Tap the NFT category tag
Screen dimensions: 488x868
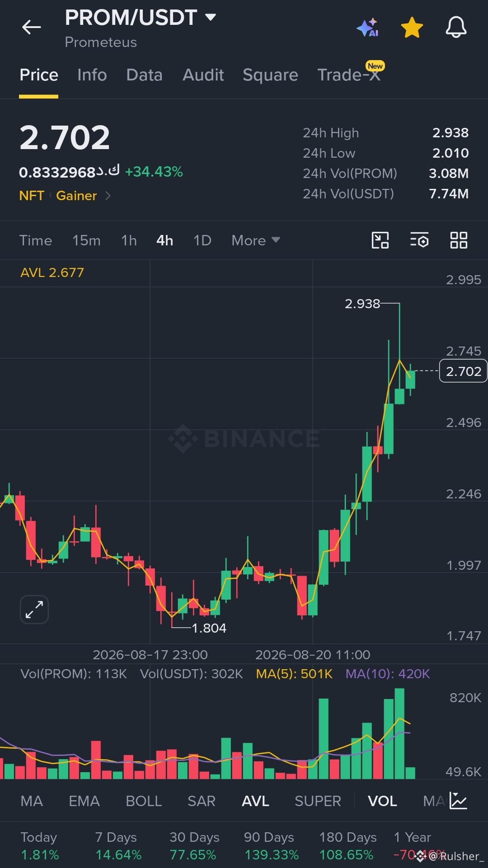point(32,196)
